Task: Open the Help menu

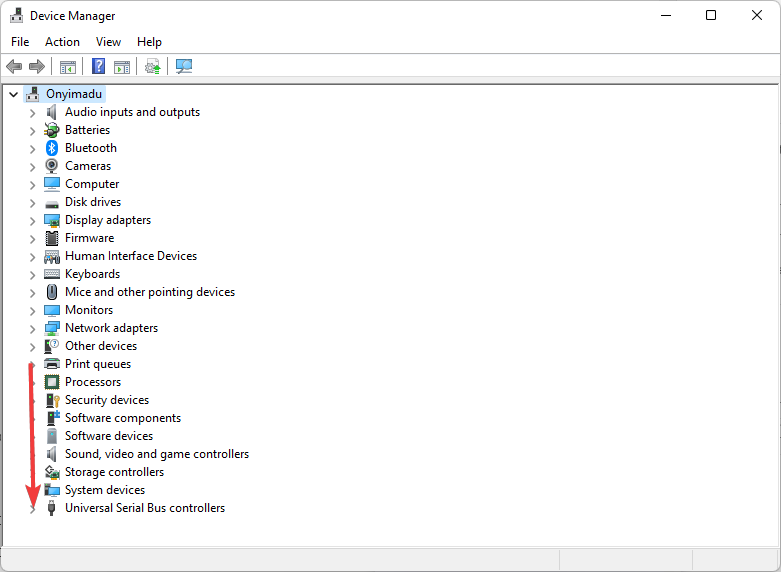Action: pos(149,42)
